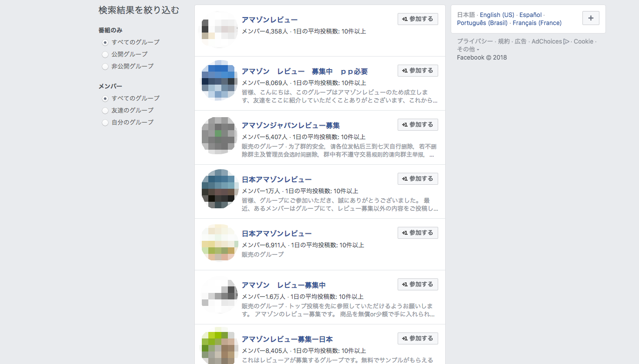Select the 公開グループ radio button
This screenshot has height=364, width=639.
105,54
